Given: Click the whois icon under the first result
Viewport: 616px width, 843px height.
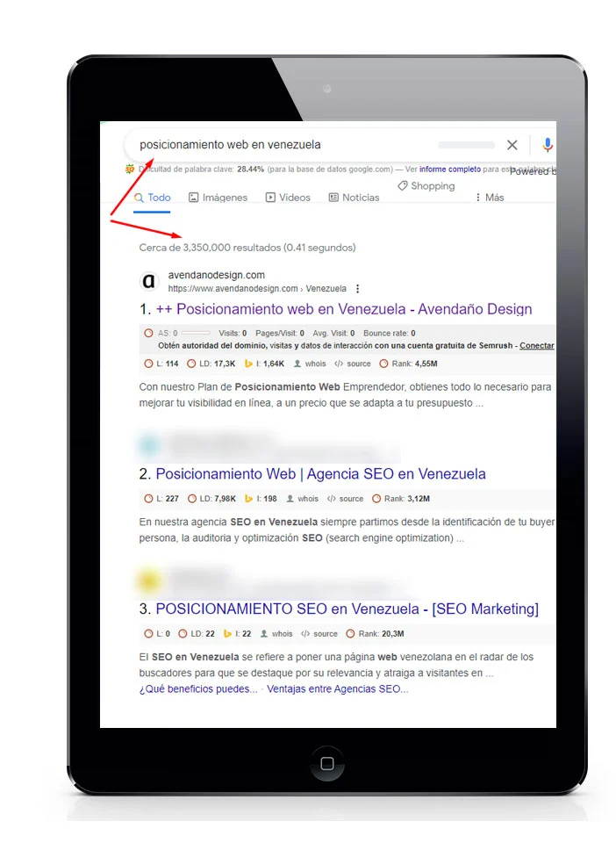Looking at the screenshot, I should coord(297,364).
